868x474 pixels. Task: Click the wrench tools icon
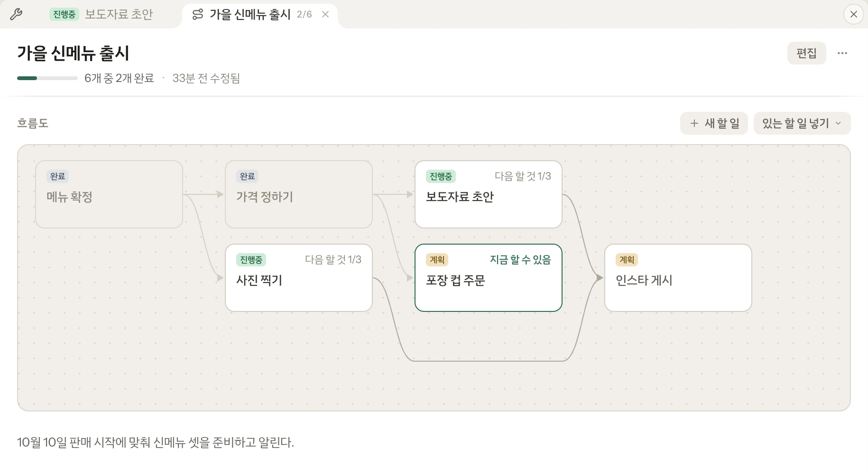click(x=16, y=14)
